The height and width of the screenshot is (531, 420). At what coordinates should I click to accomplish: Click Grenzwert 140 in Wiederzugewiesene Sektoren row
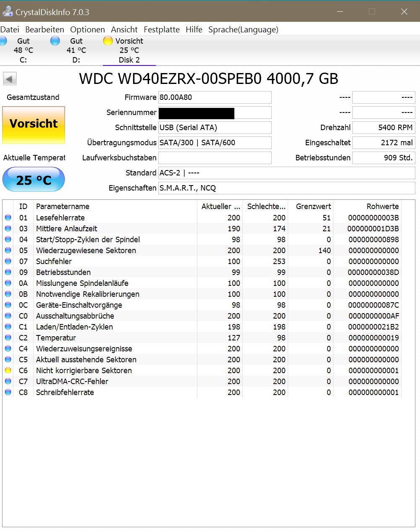325,250
